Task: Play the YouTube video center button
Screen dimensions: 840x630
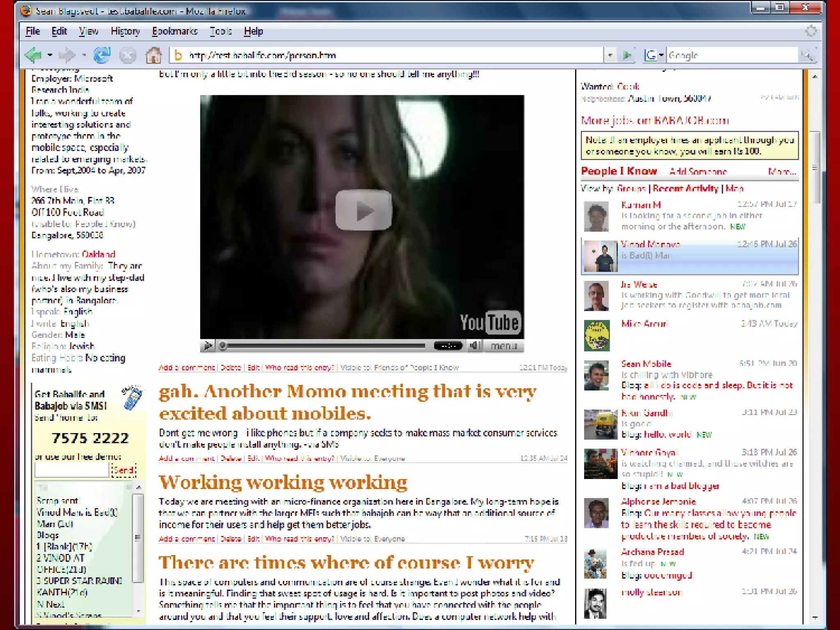Action: pyautogui.click(x=363, y=210)
